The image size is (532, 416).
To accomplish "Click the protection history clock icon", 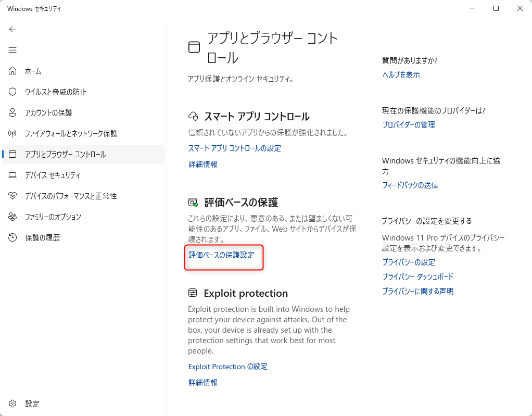I will click(13, 237).
